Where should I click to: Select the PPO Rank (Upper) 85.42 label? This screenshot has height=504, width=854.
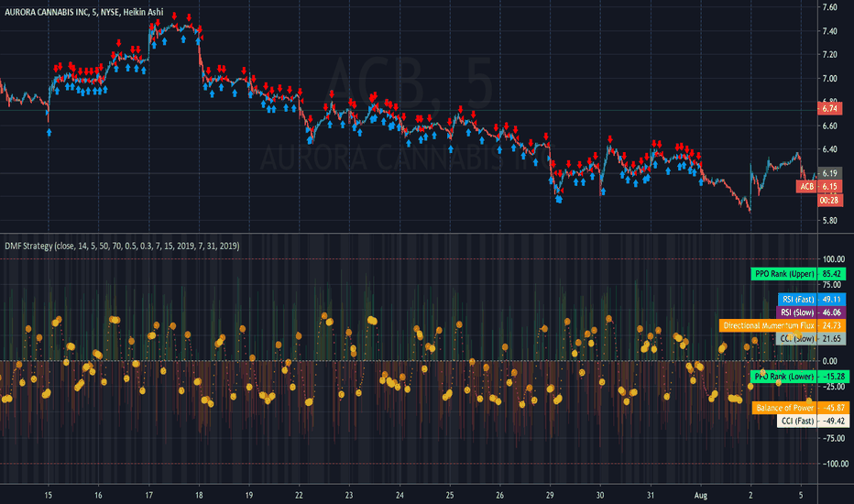pyautogui.click(x=798, y=273)
